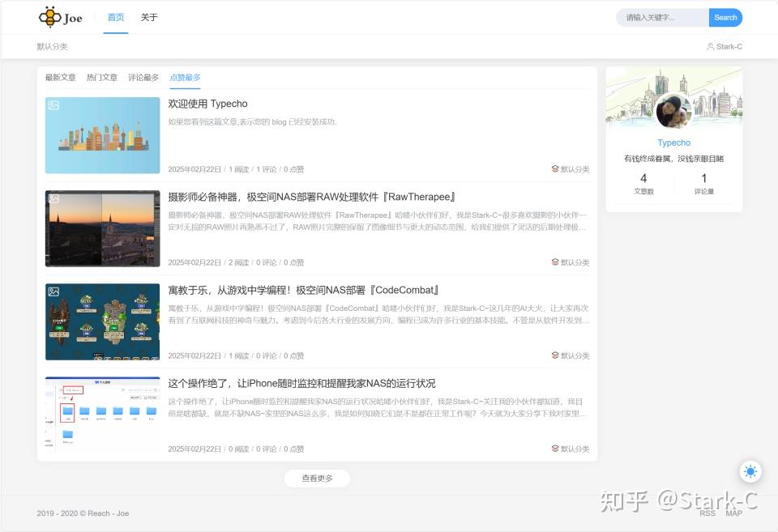Open the RSS link in the footer
Screen dimensions: 778x532
pos(707,513)
